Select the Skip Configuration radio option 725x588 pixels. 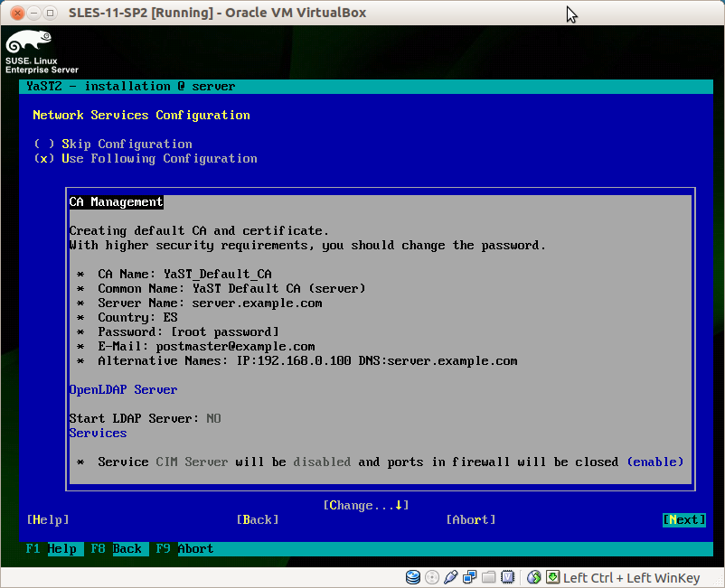[113, 145]
